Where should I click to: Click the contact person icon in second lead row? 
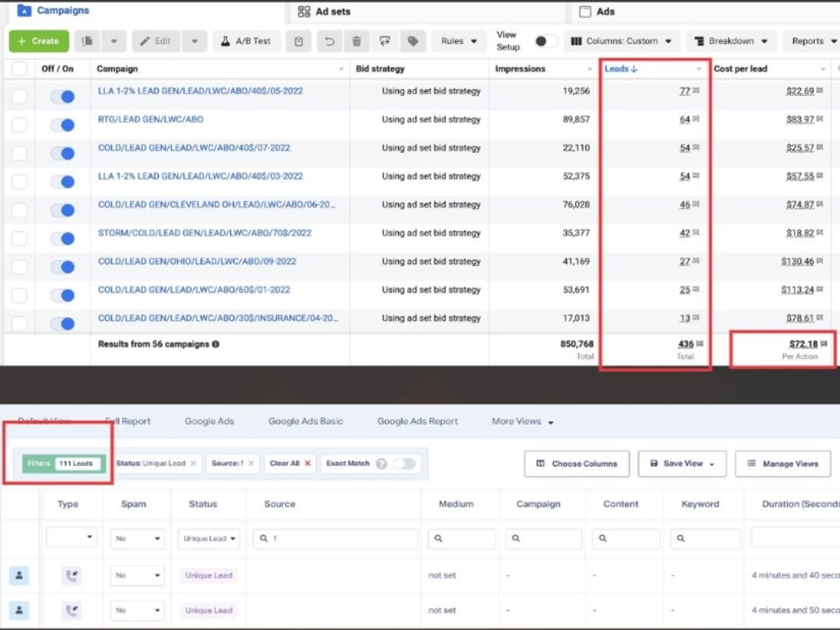[19, 610]
